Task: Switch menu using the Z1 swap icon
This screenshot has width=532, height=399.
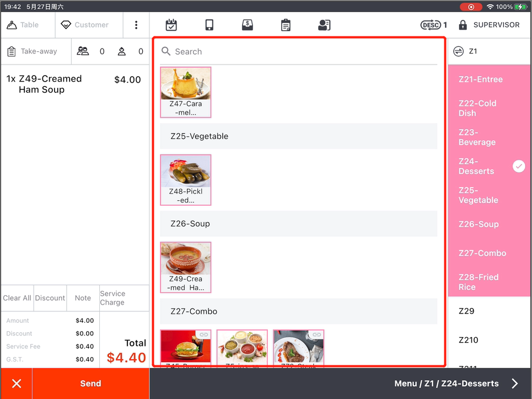Action: [458, 51]
